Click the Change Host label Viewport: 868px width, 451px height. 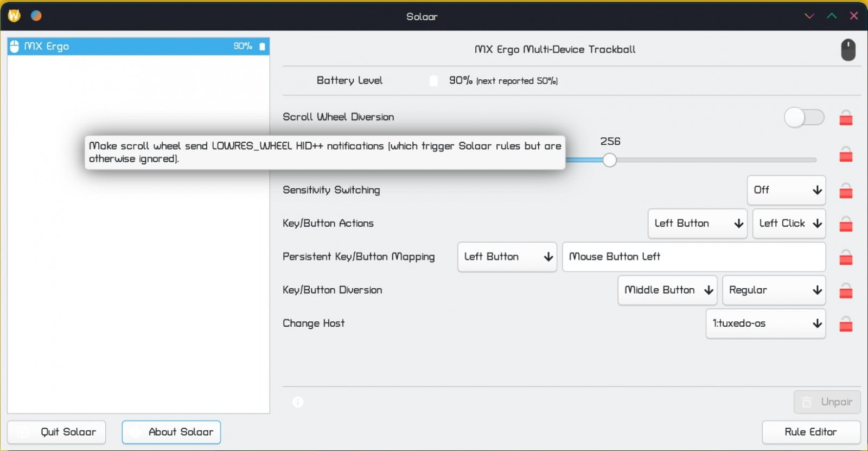(x=314, y=323)
